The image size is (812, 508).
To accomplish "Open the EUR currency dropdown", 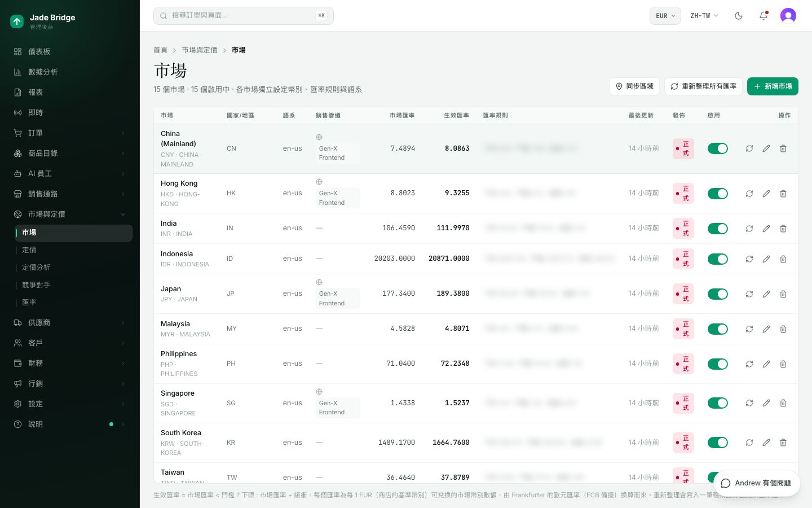I will coord(665,16).
